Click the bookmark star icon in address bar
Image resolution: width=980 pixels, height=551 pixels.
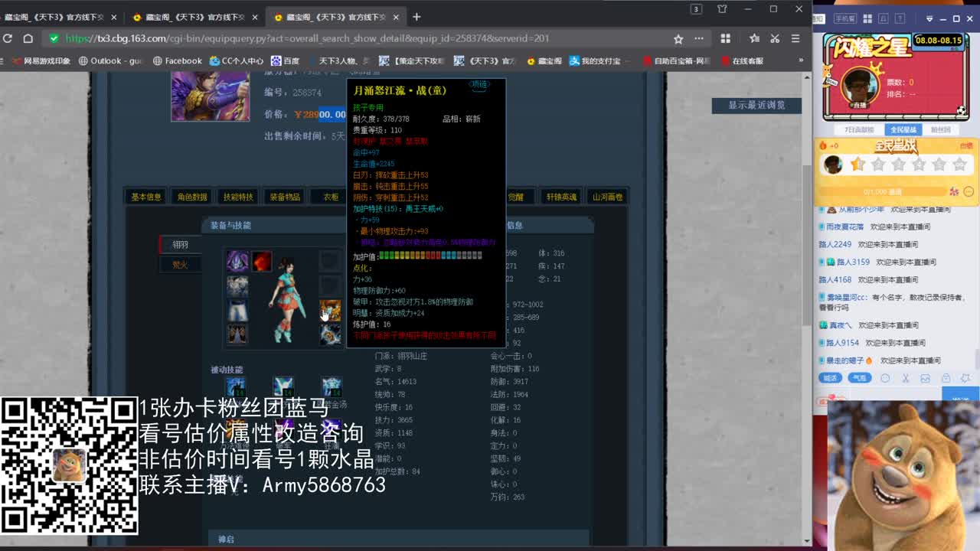pos(678,37)
